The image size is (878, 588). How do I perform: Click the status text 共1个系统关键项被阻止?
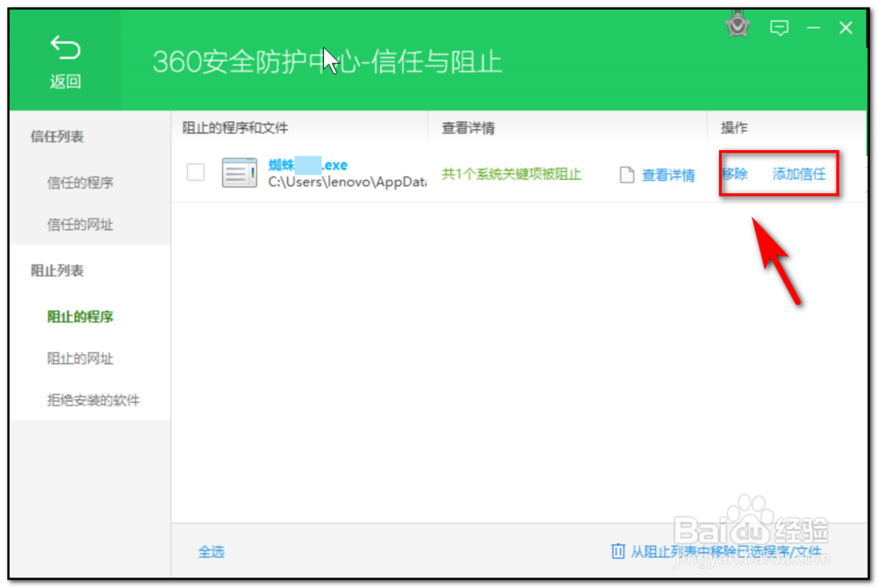511,174
